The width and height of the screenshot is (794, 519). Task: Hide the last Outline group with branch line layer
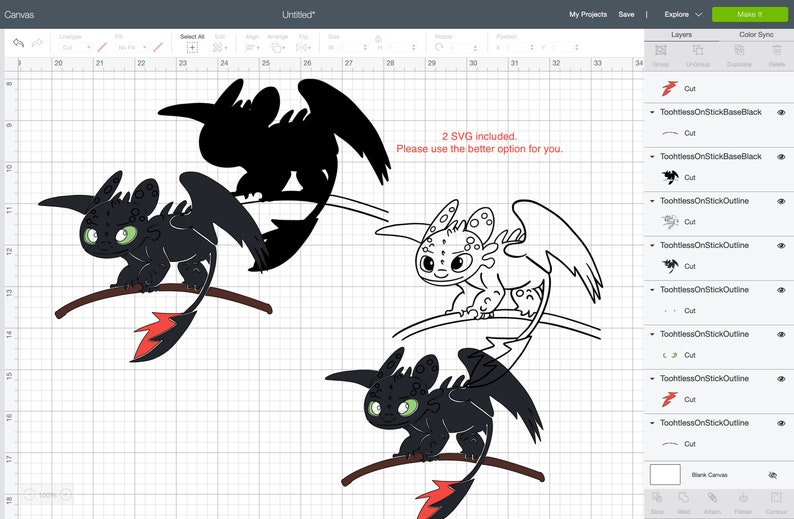pos(781,423)
